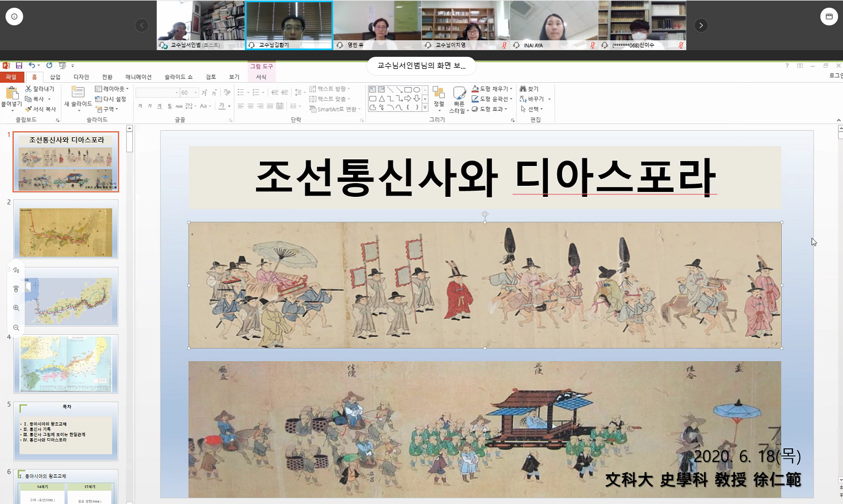Switch to the Transitions (전환) tab
The height and width of the screenshot is (504, 843).
[x=107, y=77]
